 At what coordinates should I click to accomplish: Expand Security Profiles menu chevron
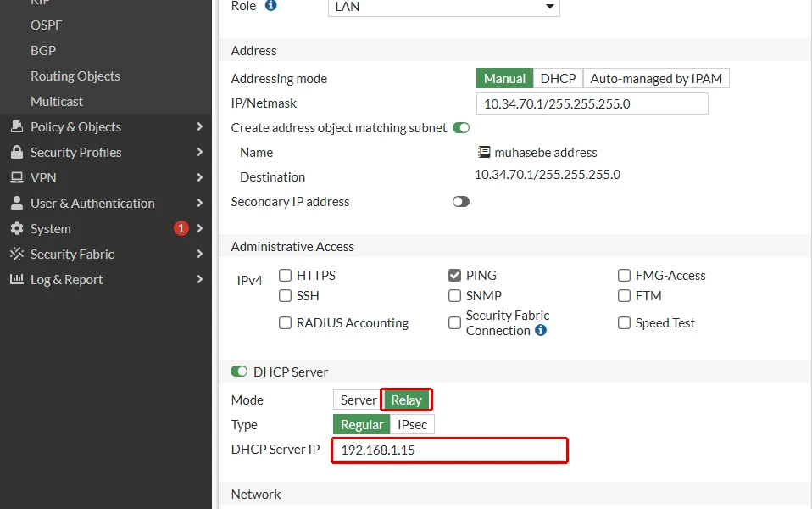(200, 152)
